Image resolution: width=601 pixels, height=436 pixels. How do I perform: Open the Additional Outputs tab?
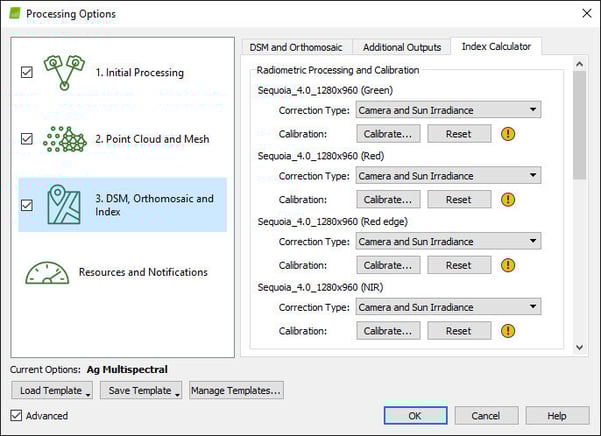point(401,47)
